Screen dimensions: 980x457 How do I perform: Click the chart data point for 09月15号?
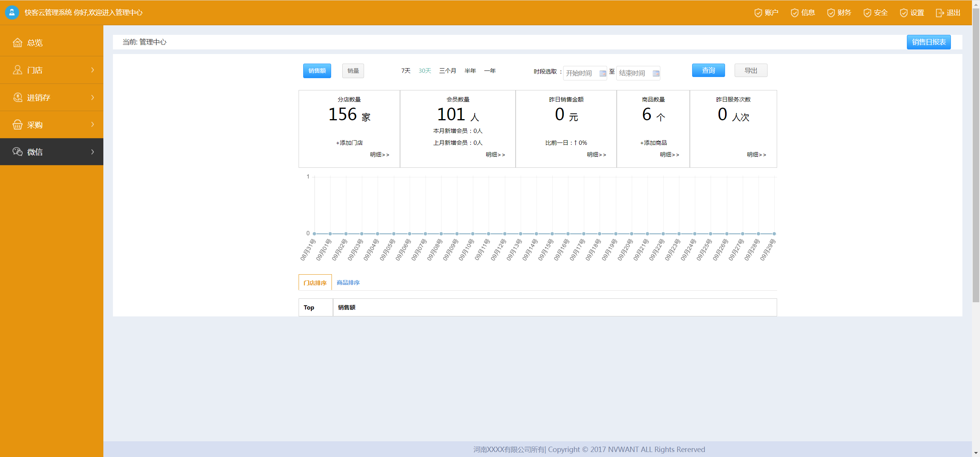point(552,234)
